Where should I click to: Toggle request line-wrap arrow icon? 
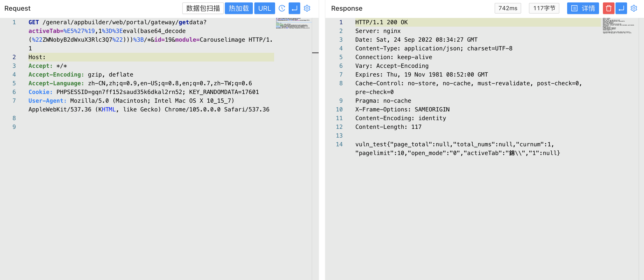(x=294, y=8)
